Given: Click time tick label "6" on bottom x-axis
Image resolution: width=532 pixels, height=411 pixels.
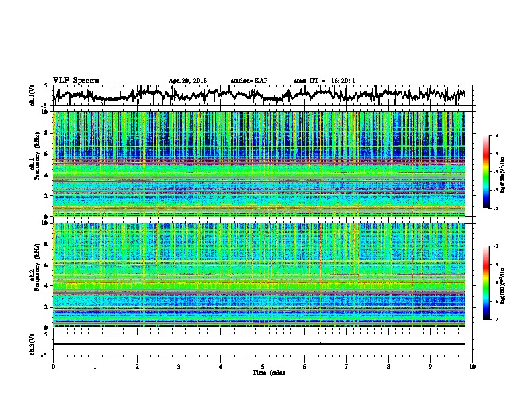Looking at the screenshot, I should 304,367.
